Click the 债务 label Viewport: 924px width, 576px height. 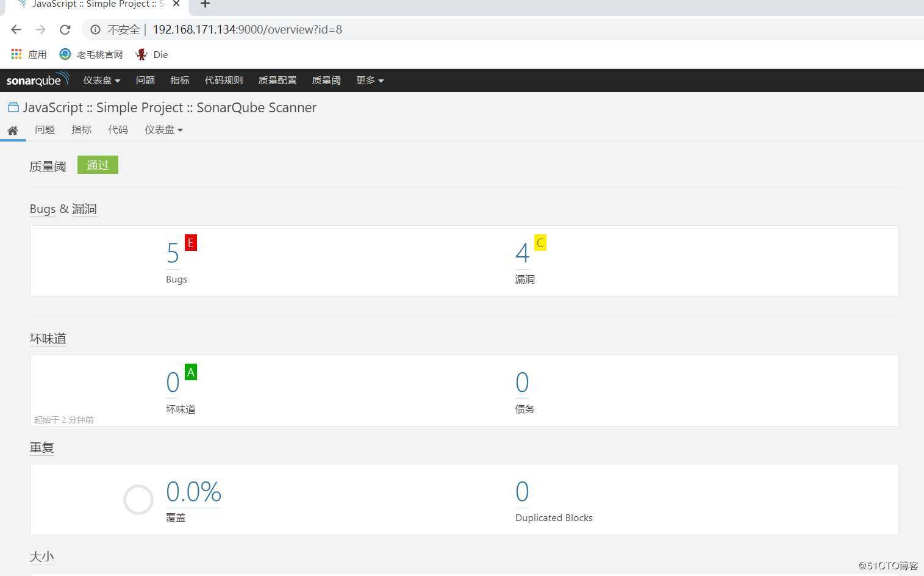pos(525,409)
